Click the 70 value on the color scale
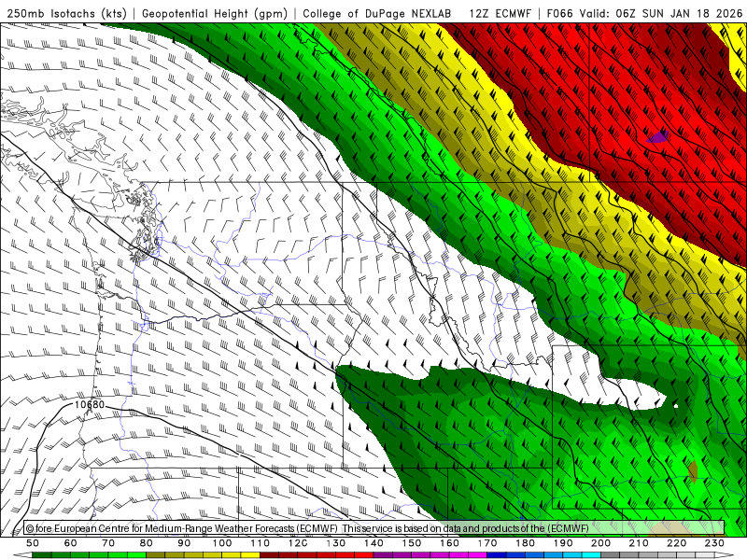 [108, 543]
